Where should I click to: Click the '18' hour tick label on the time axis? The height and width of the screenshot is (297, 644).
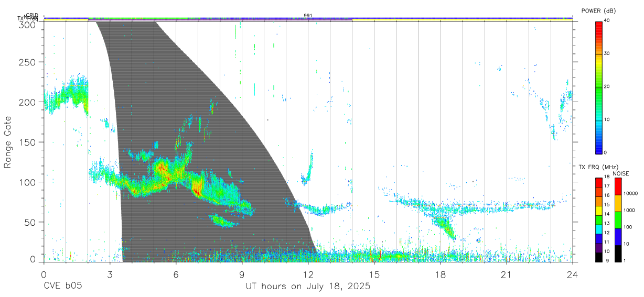click(441, 274)
